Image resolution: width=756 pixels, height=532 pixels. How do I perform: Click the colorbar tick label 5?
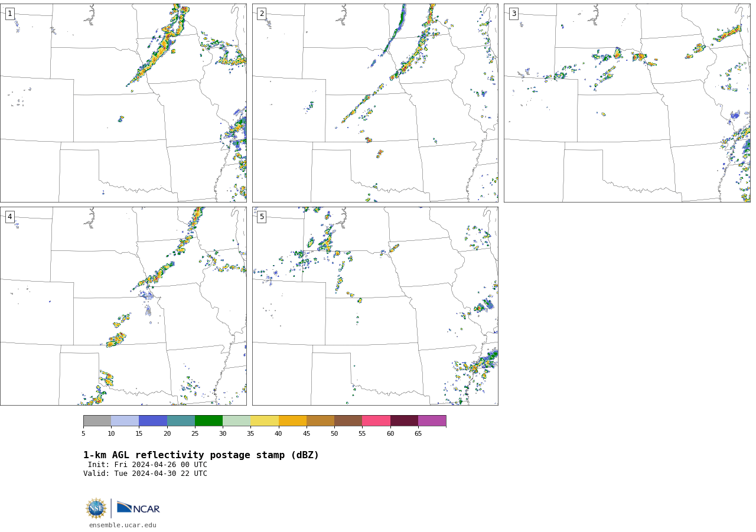click(x=83, y=434)
